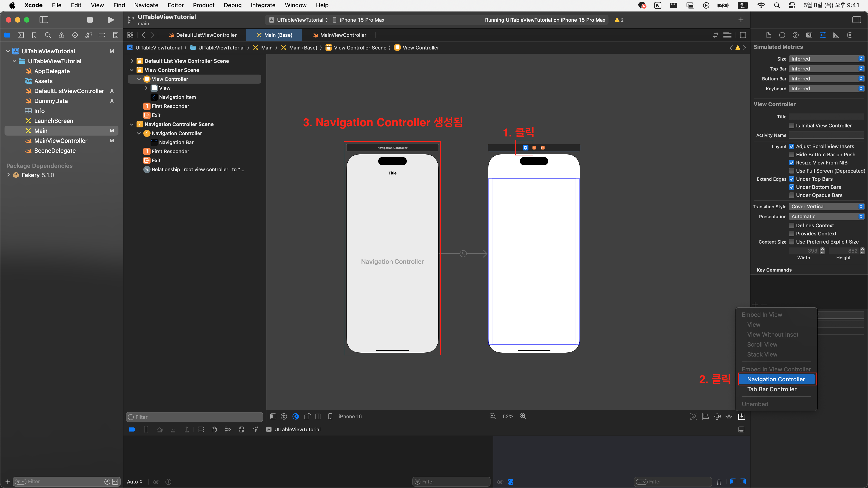Enable Is Initial View Controller
Image resolution: width=868 pixels, height=488 pixels.
(x=792, y=126)
